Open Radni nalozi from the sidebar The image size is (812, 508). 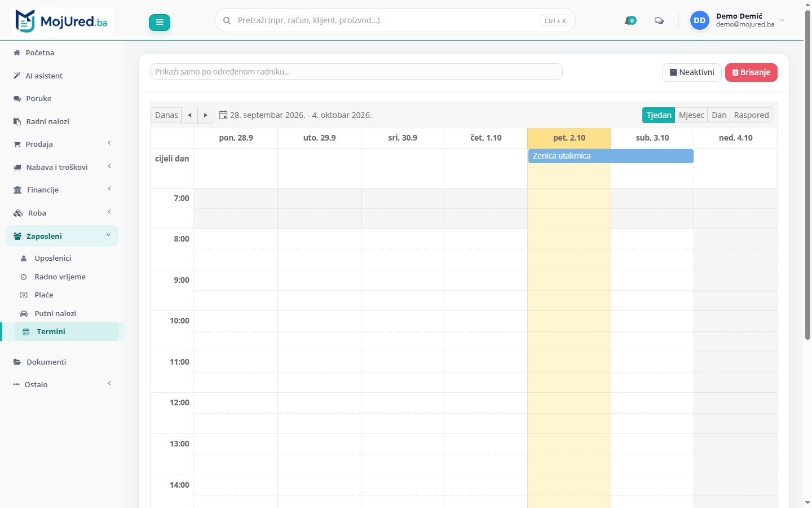pos(62,121)
